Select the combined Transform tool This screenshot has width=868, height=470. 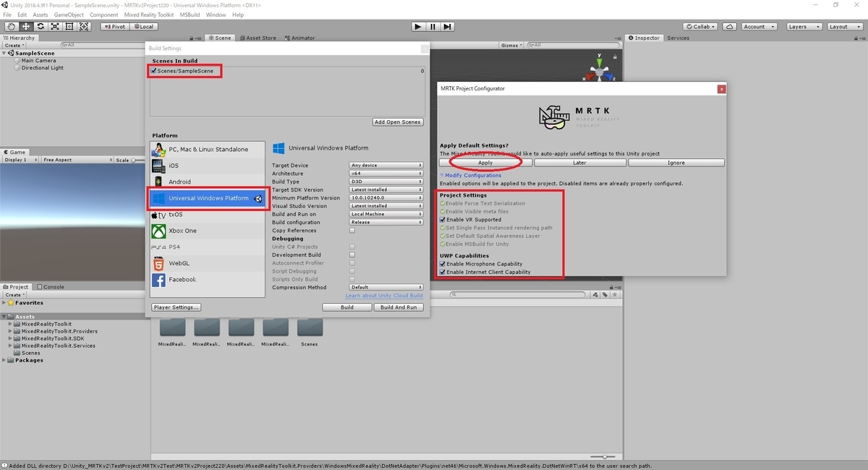(84, 27)
